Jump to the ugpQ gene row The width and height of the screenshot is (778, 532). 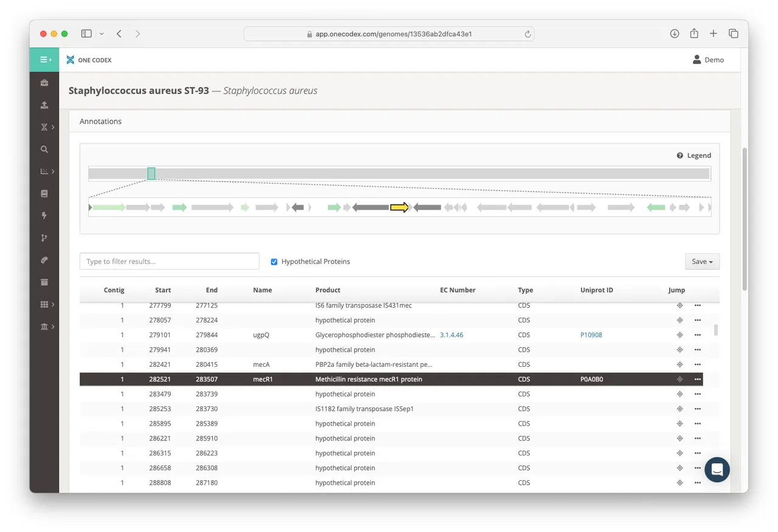coord(680,335)
